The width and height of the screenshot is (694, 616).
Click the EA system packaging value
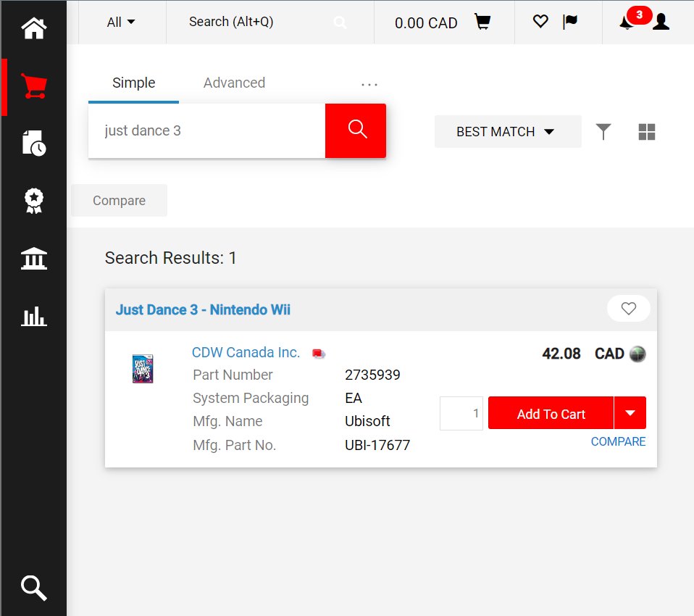point(354,398)
